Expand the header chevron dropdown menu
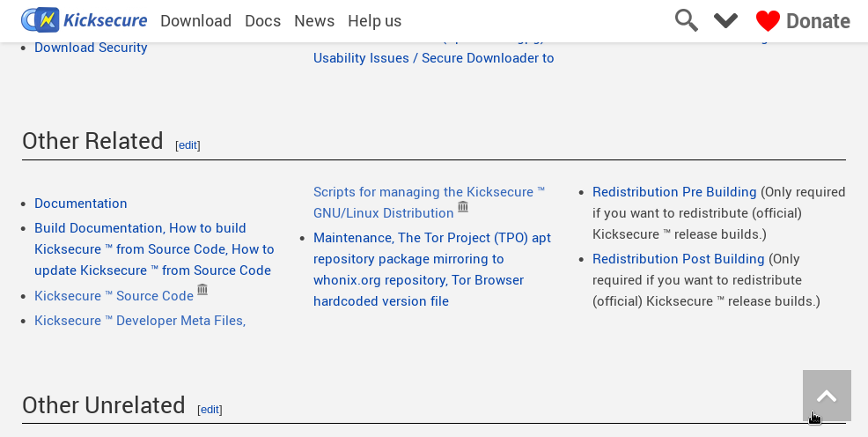 point(725,20)
